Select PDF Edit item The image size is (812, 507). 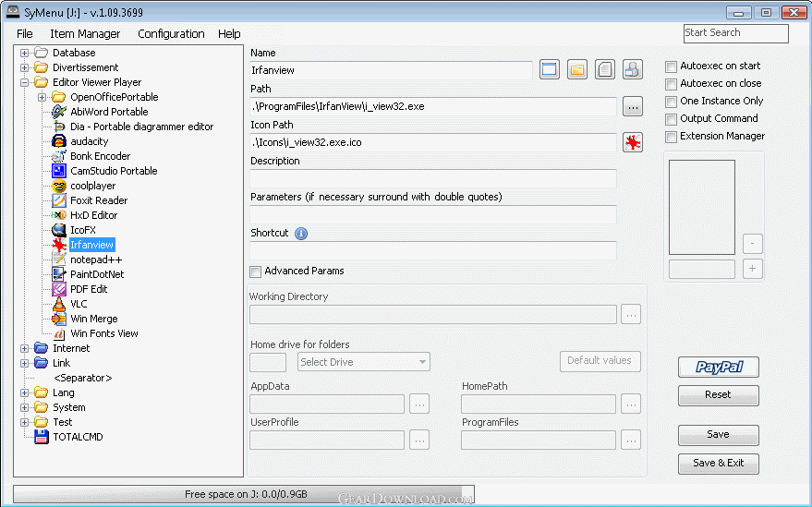(x=89, y=289)
